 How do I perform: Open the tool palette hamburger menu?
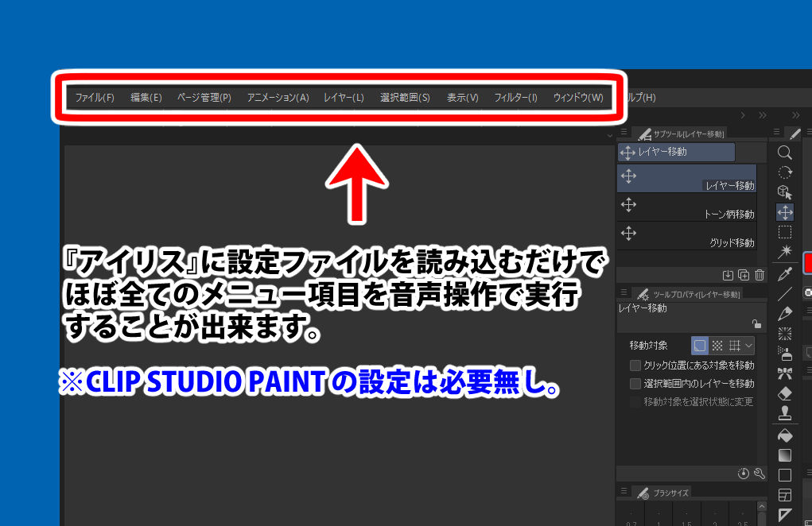[776, 133]
